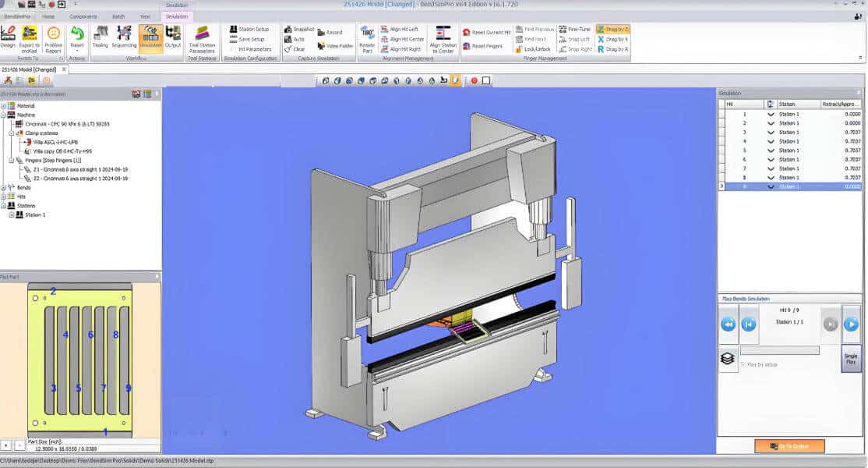Open the Sequencing workflow step
The height and width of the screenshot is (468, 868).
coord(124,37)
